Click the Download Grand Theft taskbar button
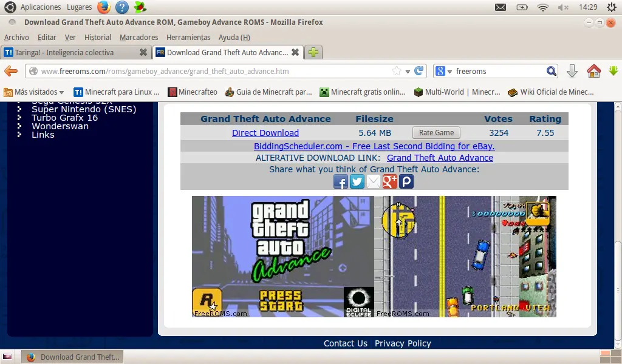This screenshot has height=364, width=622. pyautogui.click(x=72, y=357)
